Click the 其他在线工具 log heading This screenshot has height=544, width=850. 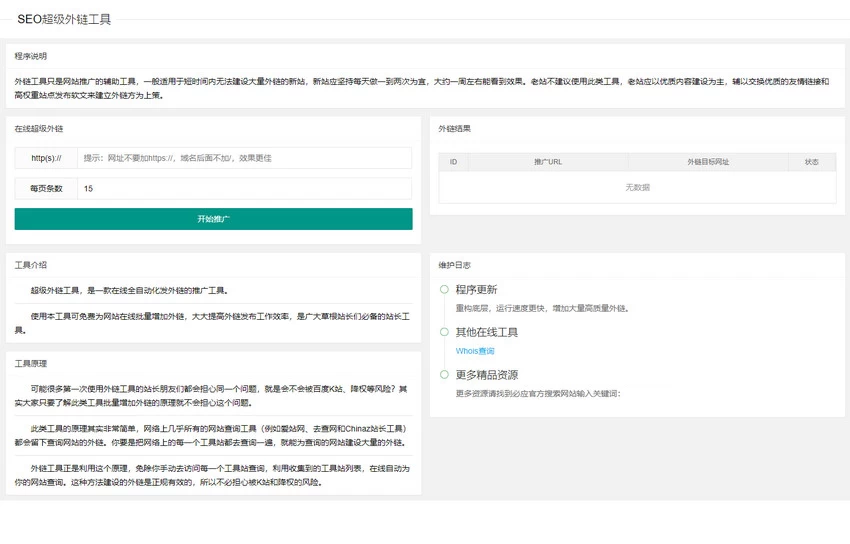pyautogui.click(x=487, y=332)
